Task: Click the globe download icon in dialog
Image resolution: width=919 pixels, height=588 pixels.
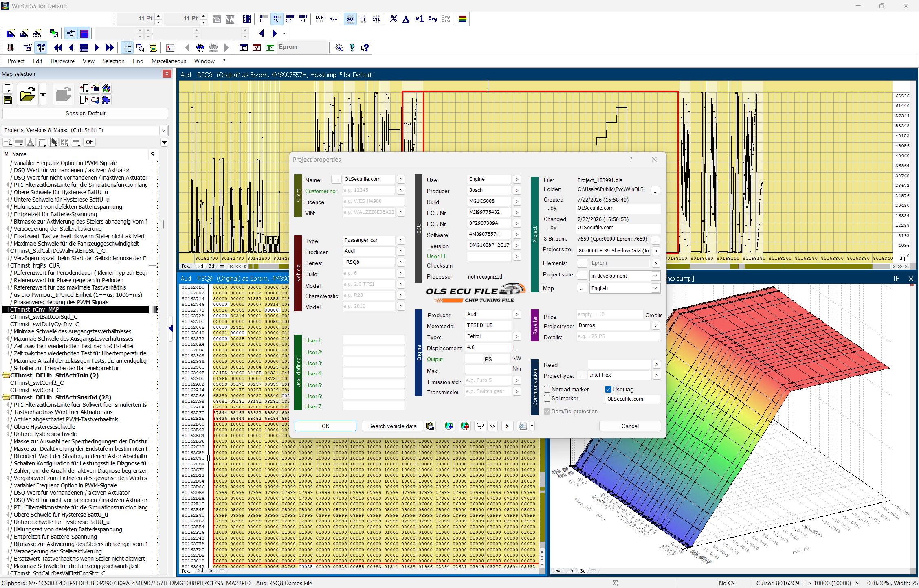Action: click(x=449, y=426)
